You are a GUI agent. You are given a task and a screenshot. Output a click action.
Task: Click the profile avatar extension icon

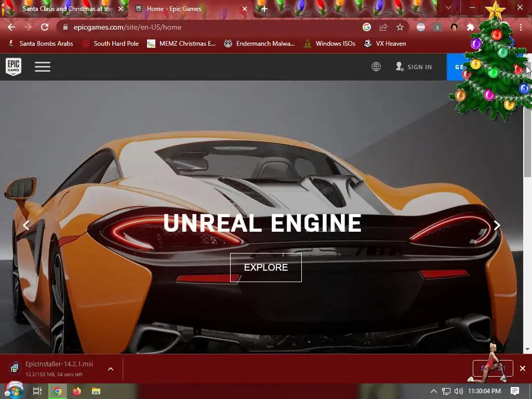(454, 27)
